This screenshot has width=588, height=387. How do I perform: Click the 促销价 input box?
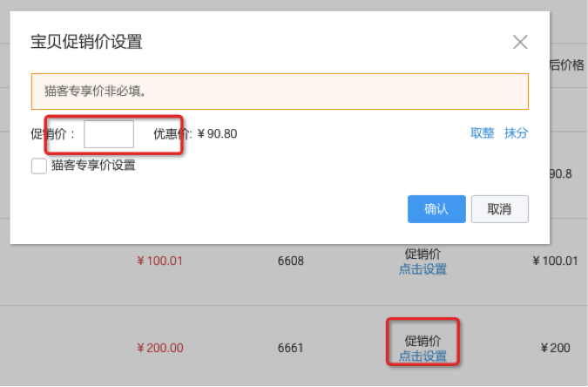click(x=109, y=134)
